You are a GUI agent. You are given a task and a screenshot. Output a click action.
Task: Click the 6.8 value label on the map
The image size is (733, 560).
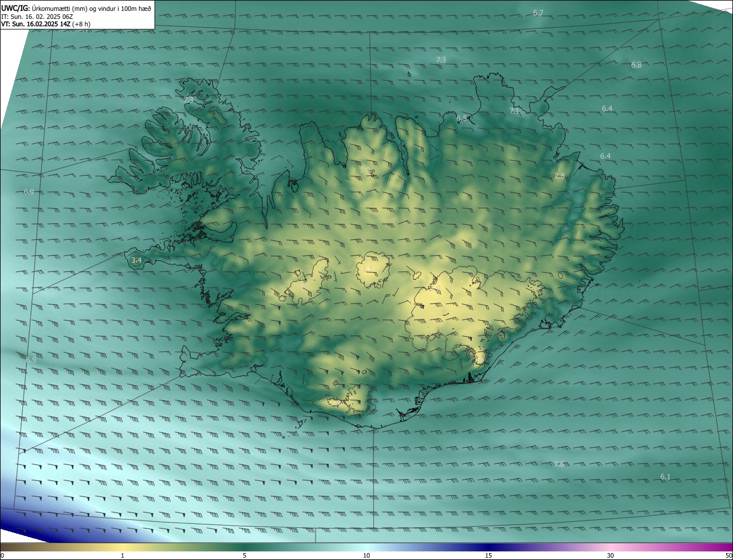coord(636,65)
